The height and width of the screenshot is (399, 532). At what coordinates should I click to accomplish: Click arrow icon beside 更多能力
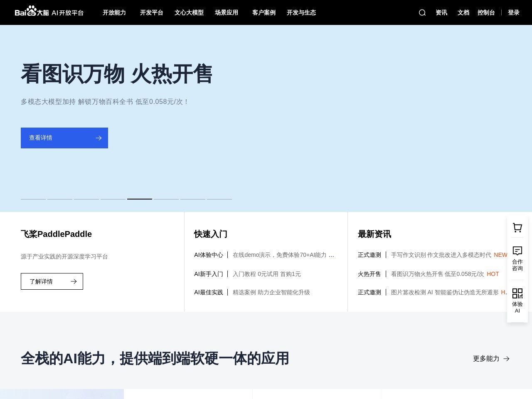click(x=506, y=359)
